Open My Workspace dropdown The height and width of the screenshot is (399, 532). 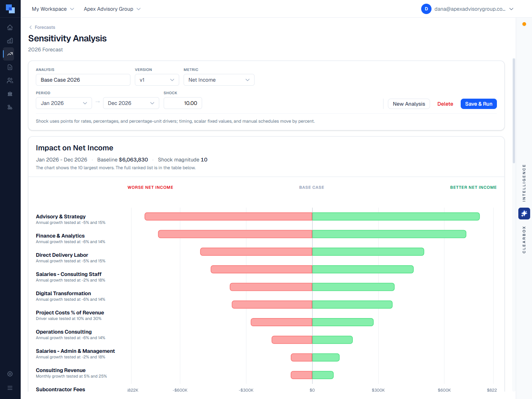point(53,9)
